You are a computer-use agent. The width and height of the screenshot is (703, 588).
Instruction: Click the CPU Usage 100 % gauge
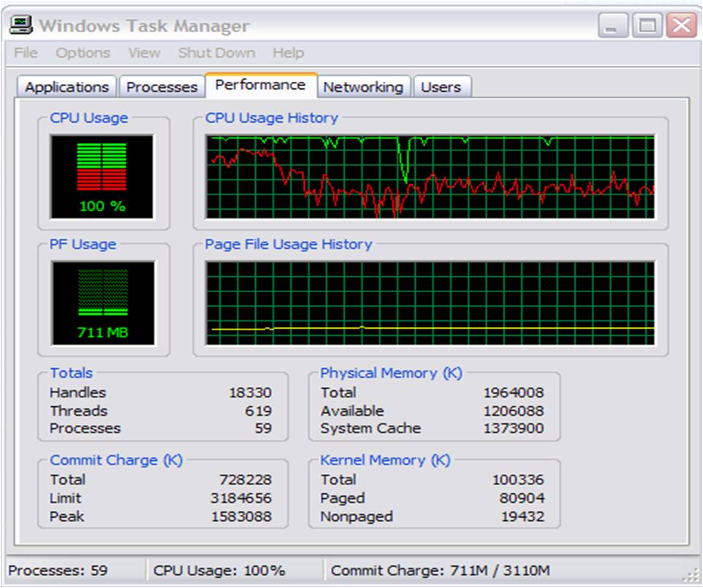tap(102, 177)
